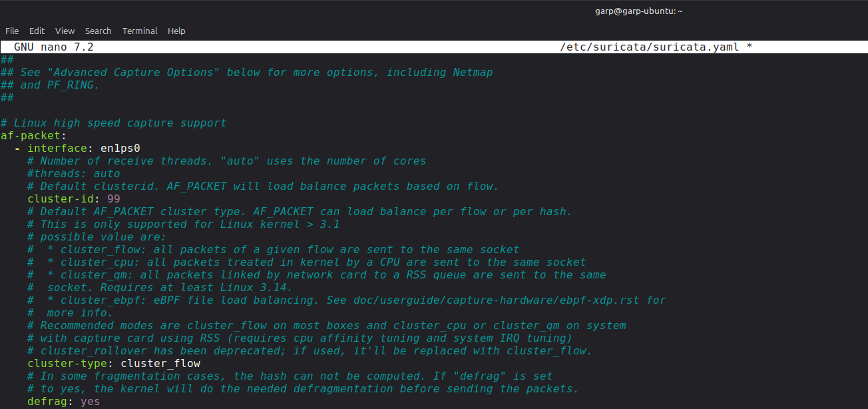Click the GNU nano 7.2 version label

point(53,47)
